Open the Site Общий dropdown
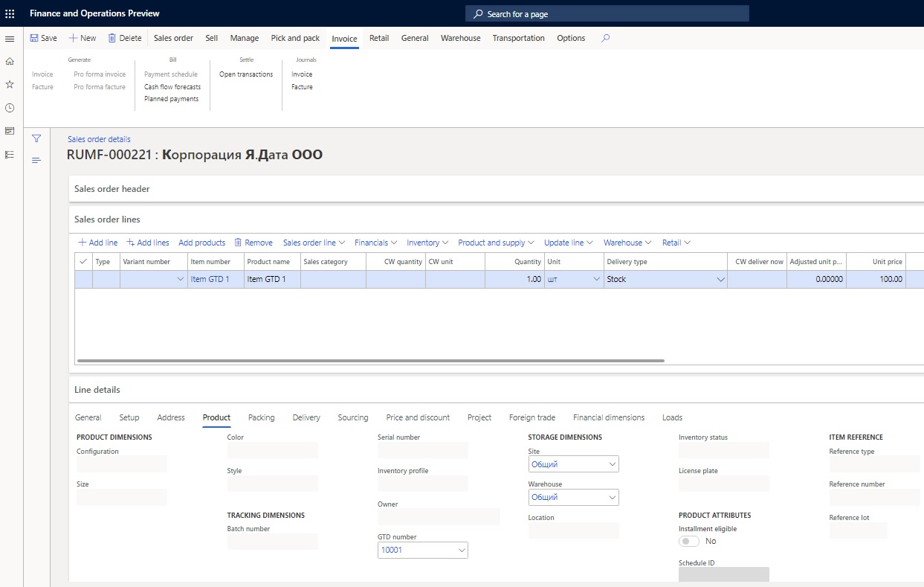This screenshot has width=924, height=587. click(612, 464)
